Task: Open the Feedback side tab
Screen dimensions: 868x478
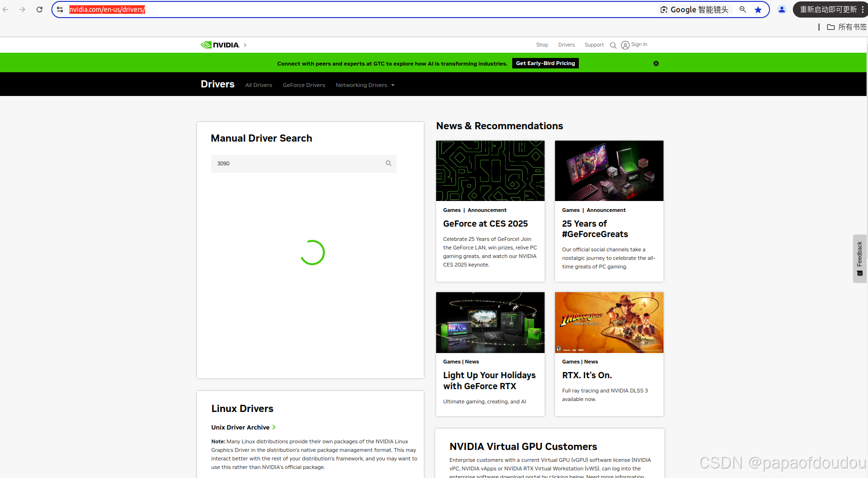Action: [x=860, y=259]
